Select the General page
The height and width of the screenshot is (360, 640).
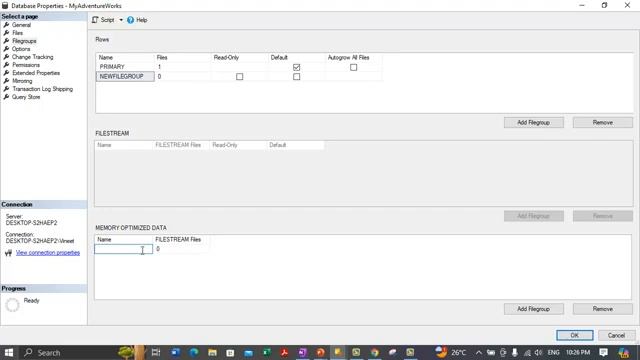21,25
